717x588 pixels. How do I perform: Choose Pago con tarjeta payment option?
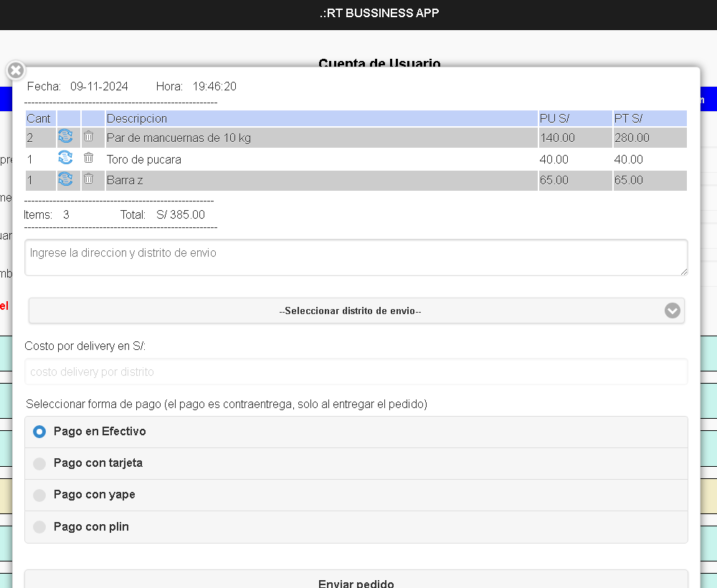point(39,464)
